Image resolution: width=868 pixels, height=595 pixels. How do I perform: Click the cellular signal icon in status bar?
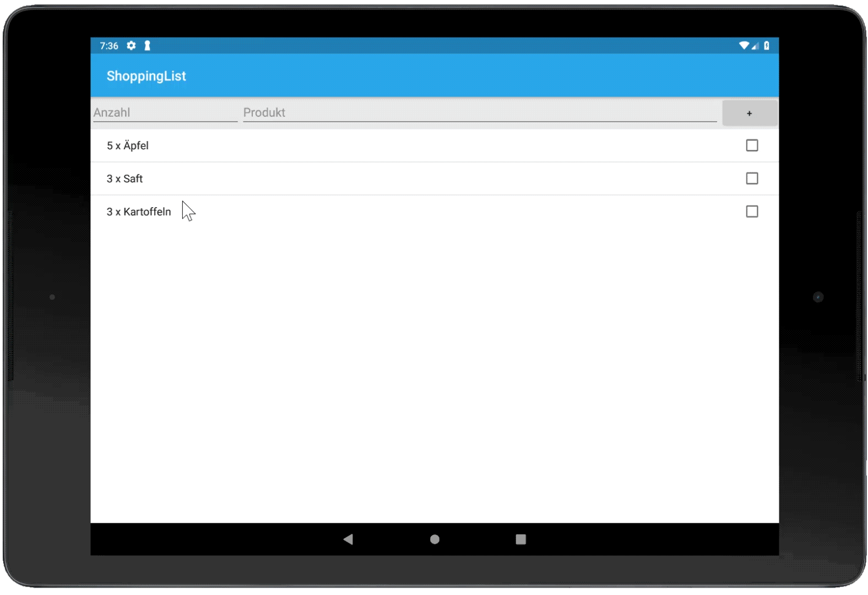pyautogui.click(x=755, y=46)
